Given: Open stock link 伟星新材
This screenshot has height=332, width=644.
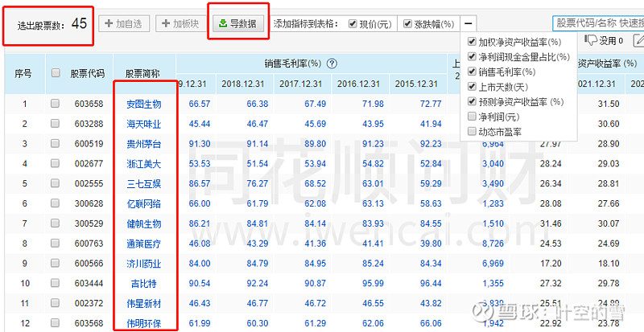Looking at the screenshot, I should click(144, 303).
